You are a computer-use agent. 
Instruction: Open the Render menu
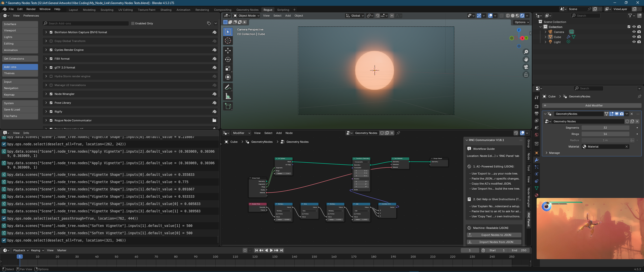tap(31, 9)
